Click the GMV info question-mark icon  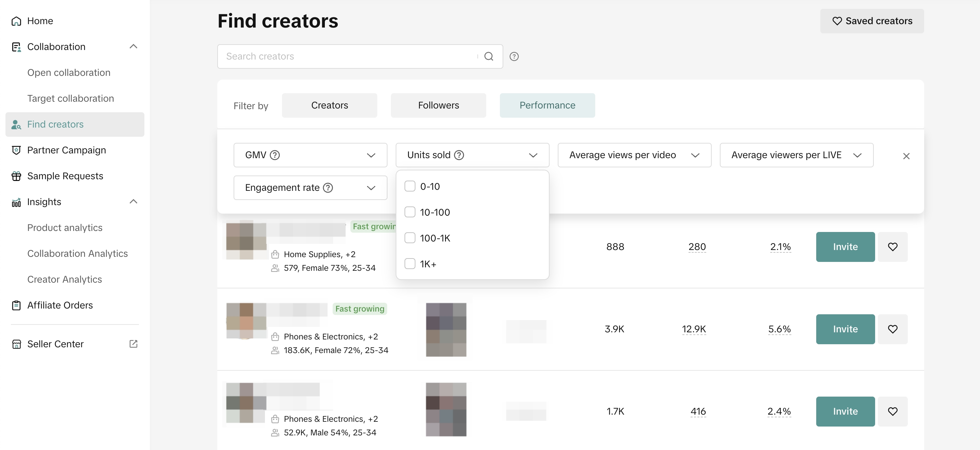tap(274, 155)
